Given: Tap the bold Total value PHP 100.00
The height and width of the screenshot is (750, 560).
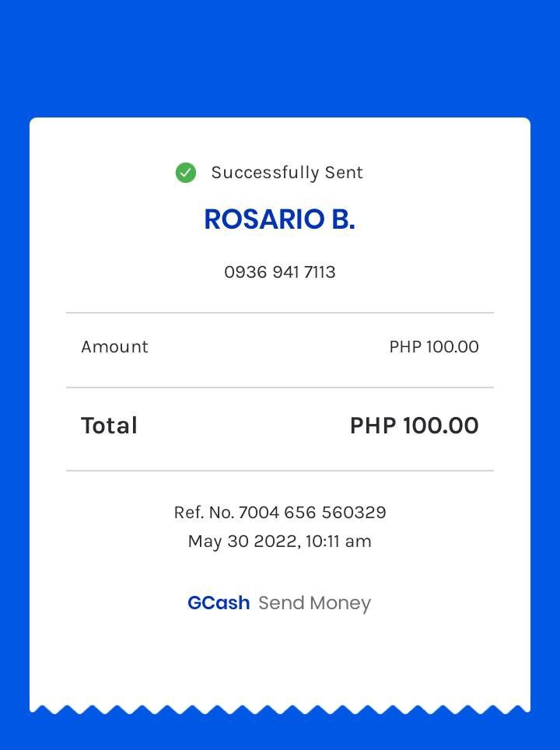Looking at the screenshot, I should coord(414,426).
